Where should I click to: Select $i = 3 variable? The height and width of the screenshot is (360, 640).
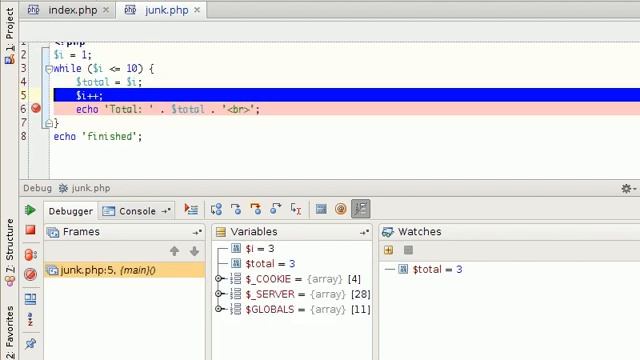pos(260,249)
